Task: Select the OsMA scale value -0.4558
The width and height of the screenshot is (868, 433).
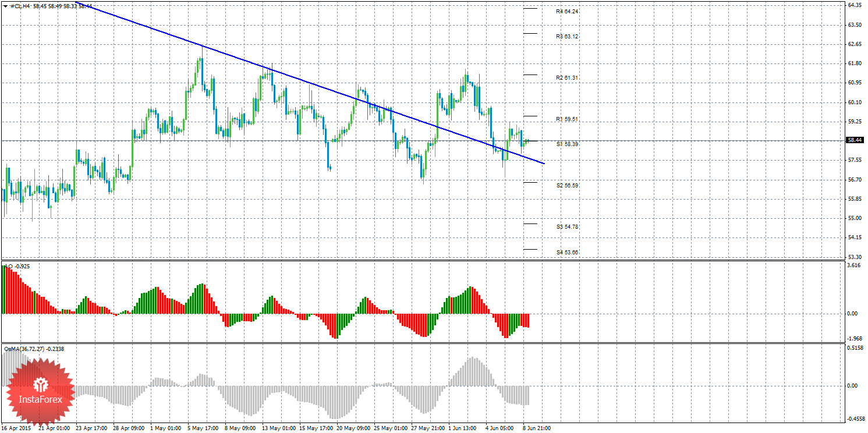Action: (x=855, y=418)
